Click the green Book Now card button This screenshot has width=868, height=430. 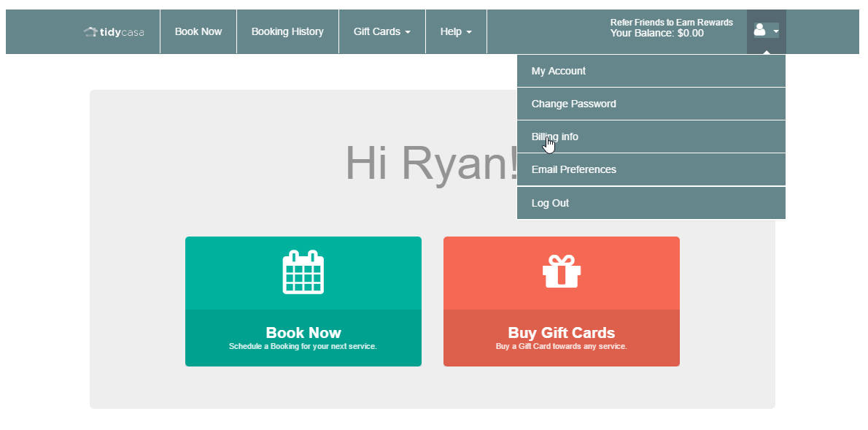(303, 302)
